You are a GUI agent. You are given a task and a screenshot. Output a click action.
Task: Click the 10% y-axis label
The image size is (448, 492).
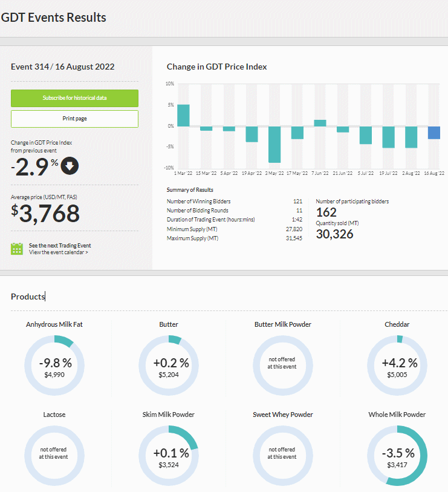[170, 84]
